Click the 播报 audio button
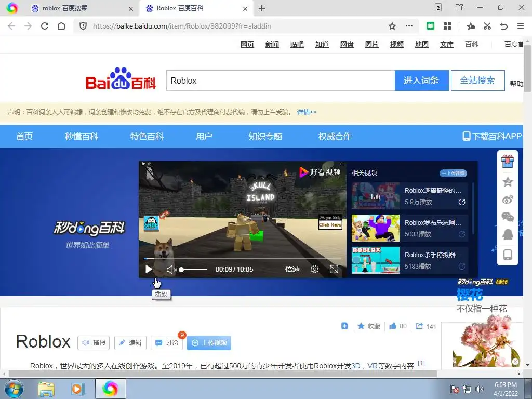Screen dimensions: 532x399 pos(94,343)
